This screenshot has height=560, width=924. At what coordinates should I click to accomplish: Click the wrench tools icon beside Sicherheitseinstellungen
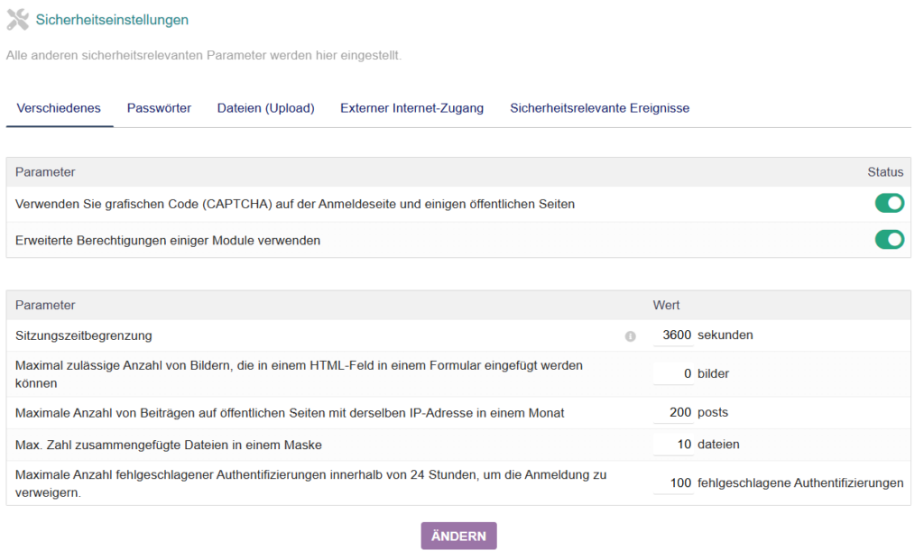point(17,19)
